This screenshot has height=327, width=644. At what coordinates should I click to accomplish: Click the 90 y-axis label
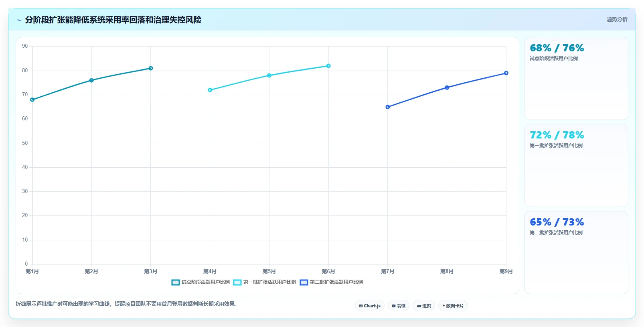coord(25,46)
